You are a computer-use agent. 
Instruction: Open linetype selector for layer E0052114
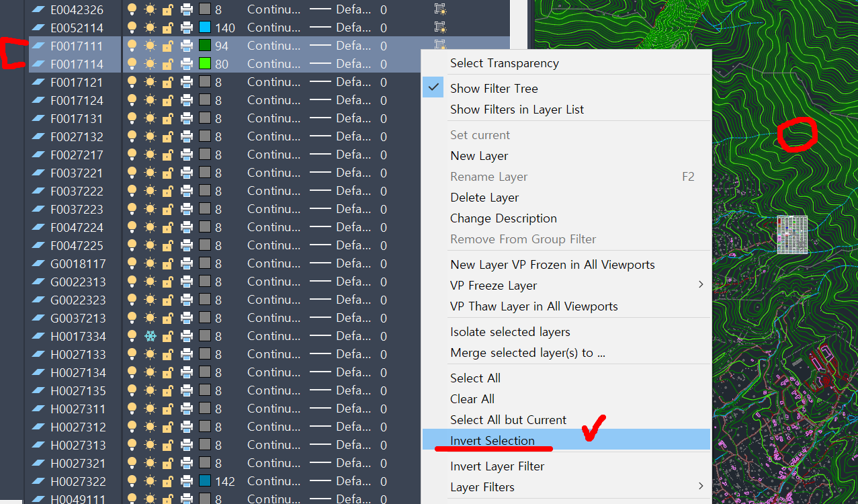273,28
